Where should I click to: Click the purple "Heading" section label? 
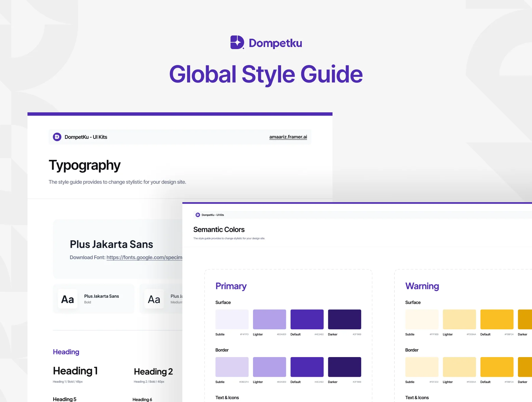point(66,352)
